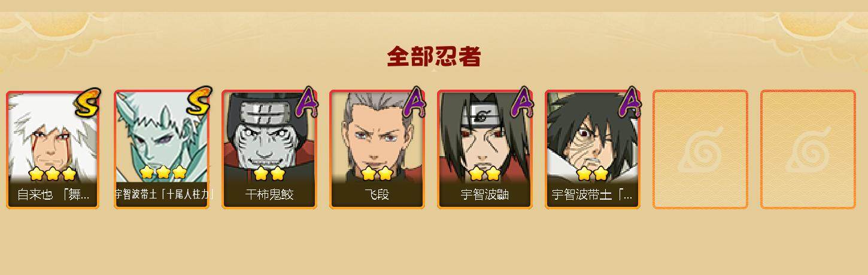Click the 飞段 name label
This screenshot has width=868, height=275.
(x=377, y=194)
